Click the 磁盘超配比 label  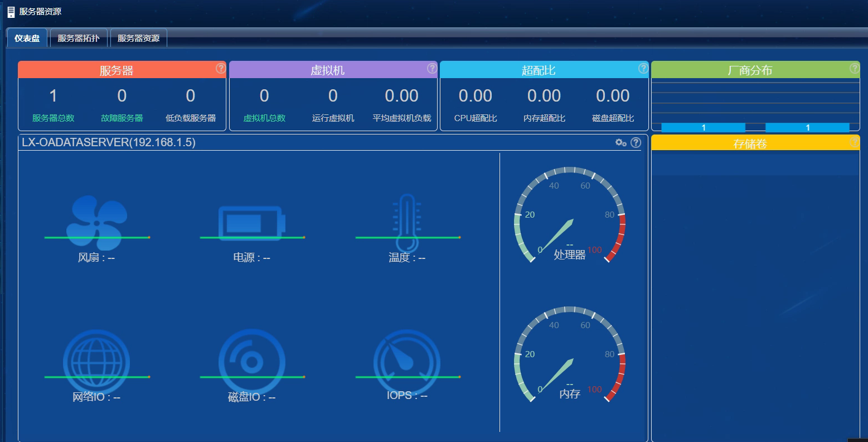point(613,118)
